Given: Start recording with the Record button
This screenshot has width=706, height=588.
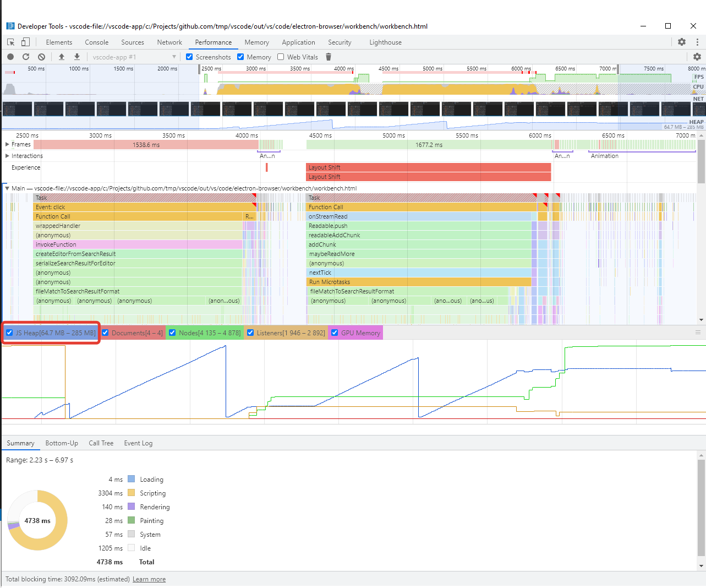Looking at the screenshot, I should click(10, 57).
